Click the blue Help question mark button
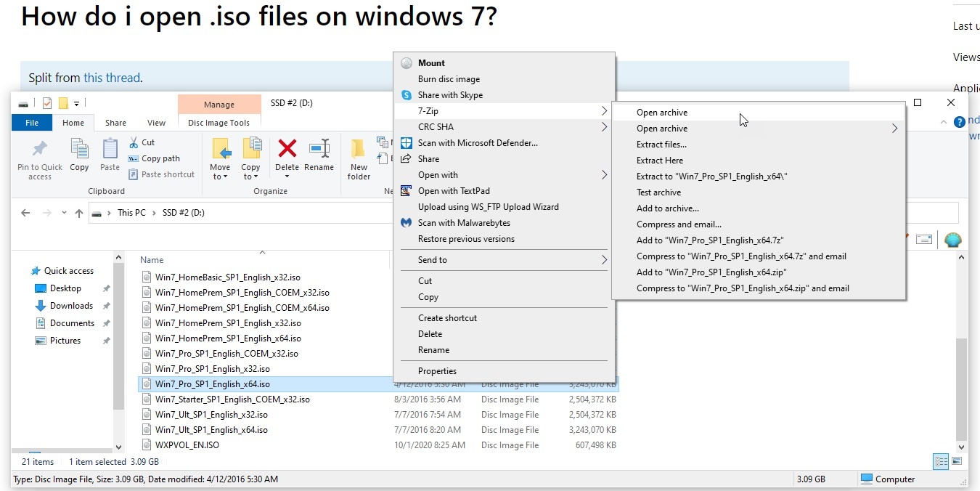 click(x=960, y=123)
